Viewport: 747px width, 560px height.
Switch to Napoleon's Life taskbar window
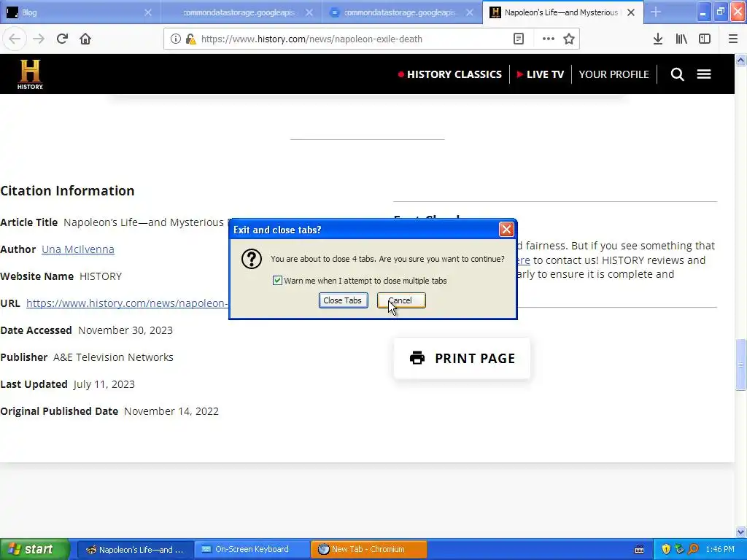pos(135,550)
